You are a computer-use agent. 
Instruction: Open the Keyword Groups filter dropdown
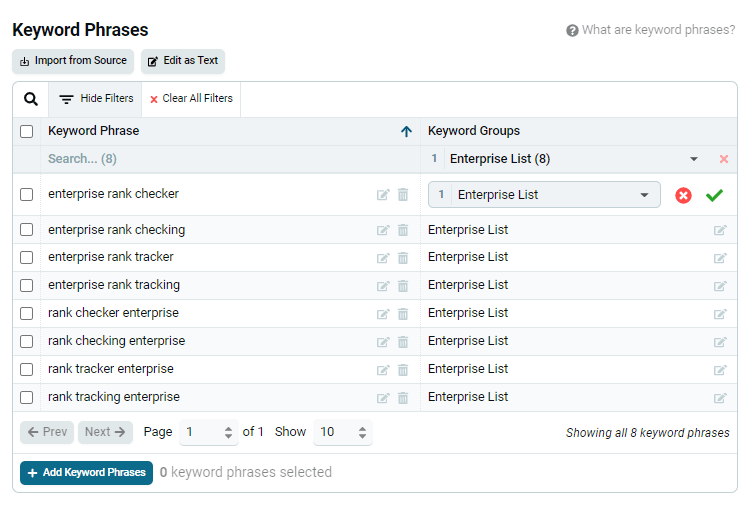(x=694, y=159)
